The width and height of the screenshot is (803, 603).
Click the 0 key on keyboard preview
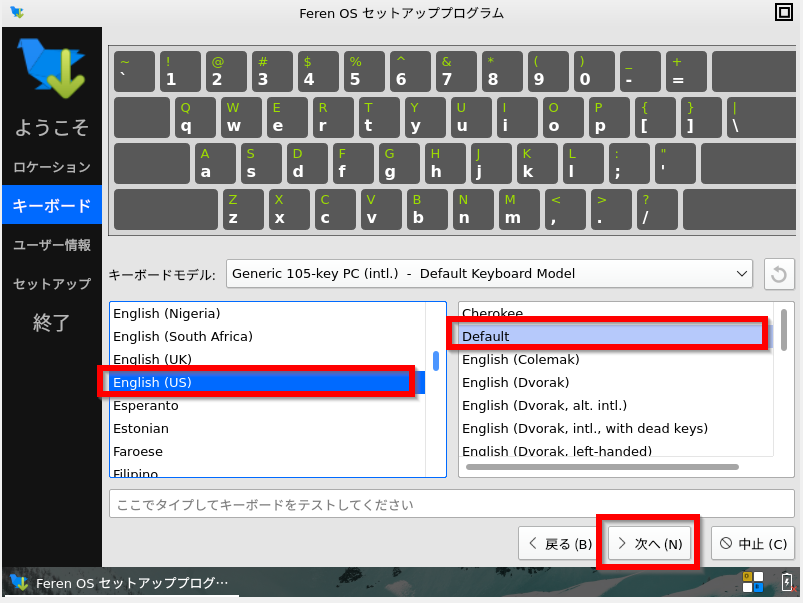pyautogui.click(x=594, y=71)
